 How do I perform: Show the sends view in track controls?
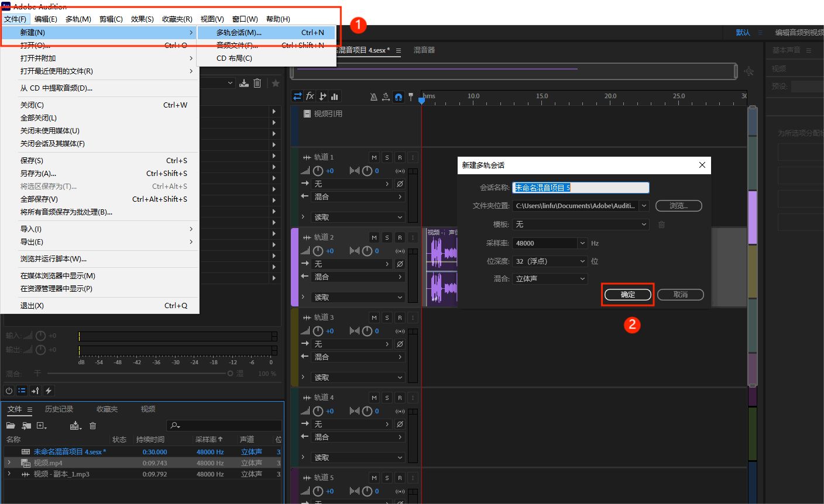[x=322, y=96]
